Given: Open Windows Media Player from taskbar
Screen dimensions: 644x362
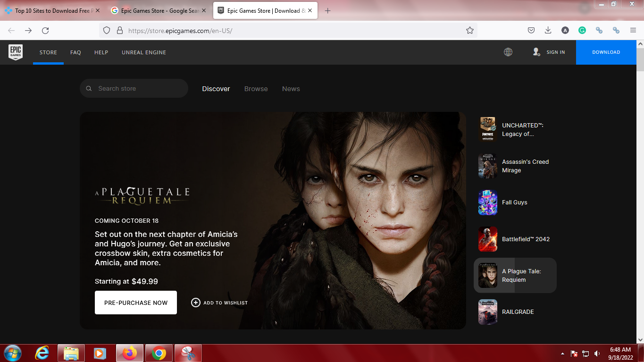Looking at the screenshot, I should tap(100, 353).
